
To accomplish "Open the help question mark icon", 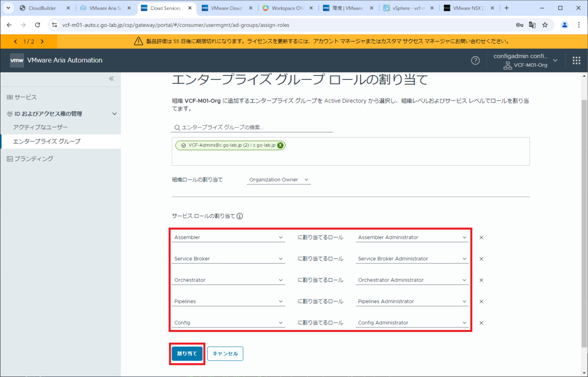I will pyautogui.click(x=475, y=60).
